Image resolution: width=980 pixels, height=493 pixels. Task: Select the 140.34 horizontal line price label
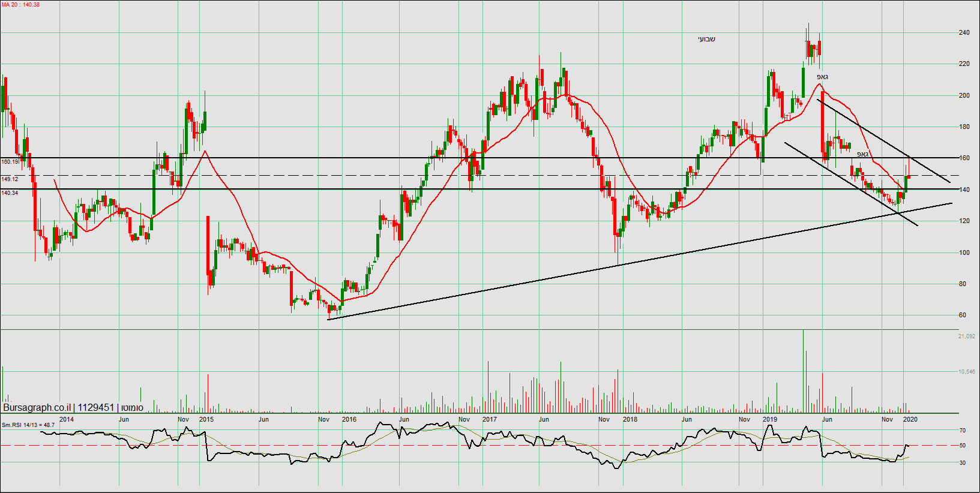10,193
